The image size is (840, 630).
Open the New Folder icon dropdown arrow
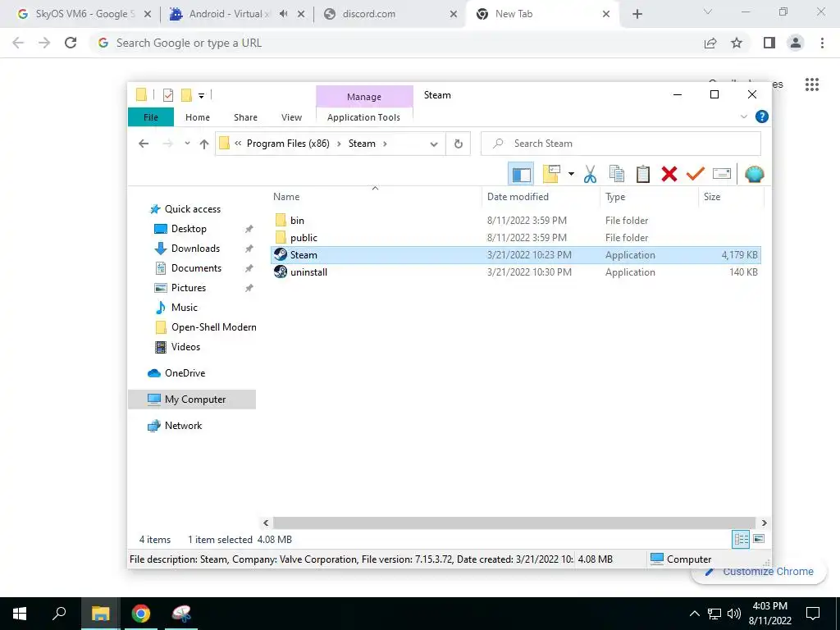571,174
